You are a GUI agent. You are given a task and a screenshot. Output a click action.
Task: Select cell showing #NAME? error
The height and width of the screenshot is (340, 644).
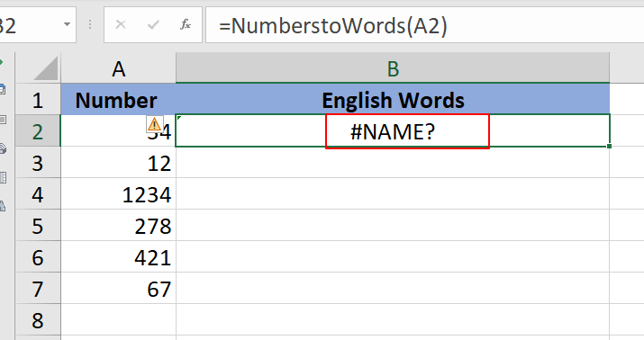point(393,130)
